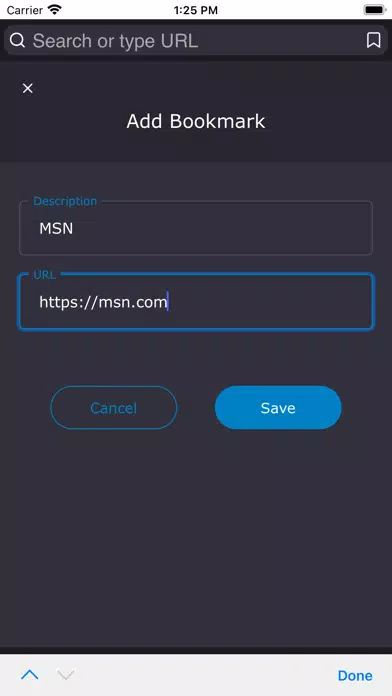Tap the battery indicator icon
The width and height of the screenshot is (392, 696).
pyautogui.click(x=375, y=10)
